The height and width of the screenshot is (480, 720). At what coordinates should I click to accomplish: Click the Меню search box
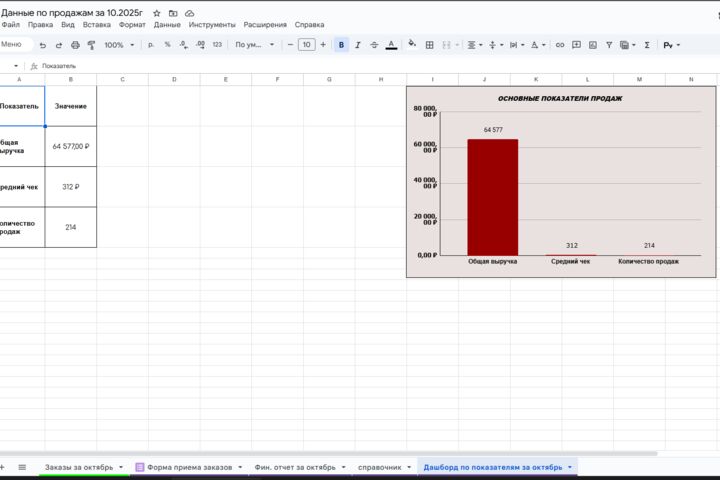(x=16, y=45)
